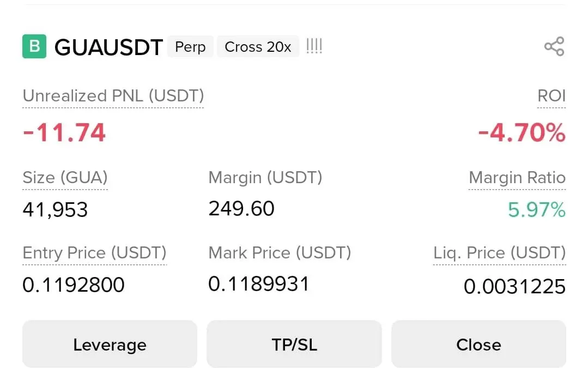Open the GUAUSDT pair title
This screenshot has width=588, height=368.
(x=108, y=47)
